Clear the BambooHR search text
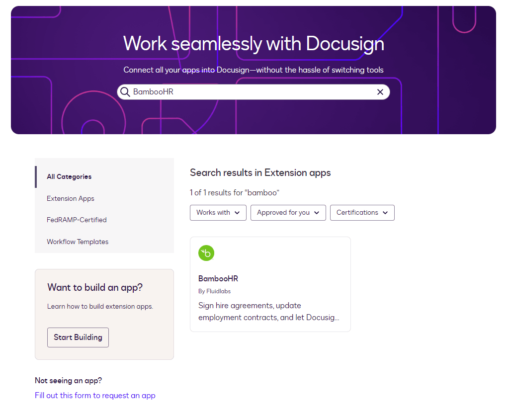This screenshot has height=420, width=512. click(380, 92)
